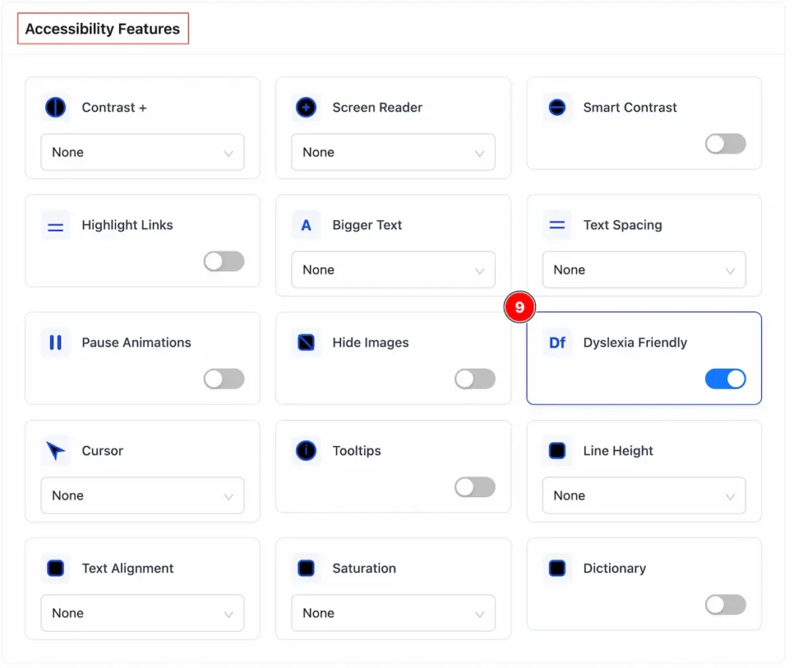812x668 pixels.
Task: Turn on the Dictionary toggle
Action: pos(726,605)
